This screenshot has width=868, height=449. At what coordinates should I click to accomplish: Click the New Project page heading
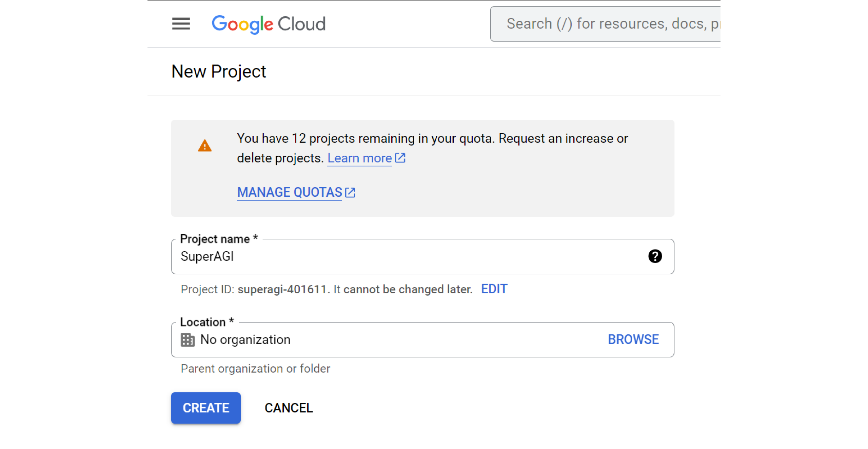[x=219, y=72]
